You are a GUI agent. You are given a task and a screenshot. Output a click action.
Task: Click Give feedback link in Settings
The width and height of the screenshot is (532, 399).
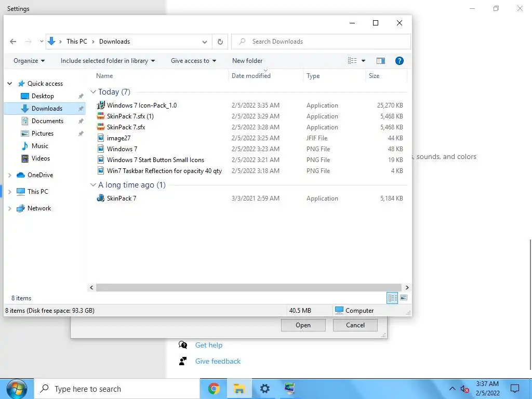tap(218, 362)
